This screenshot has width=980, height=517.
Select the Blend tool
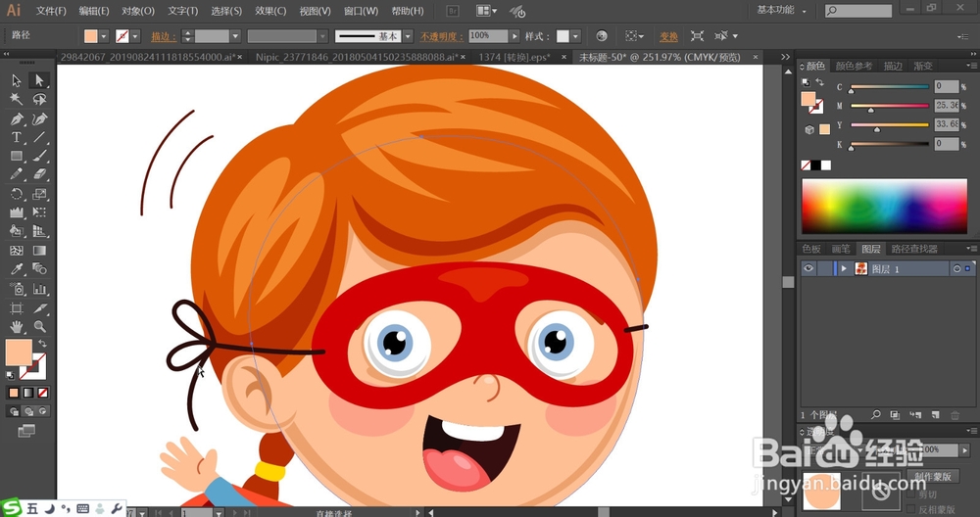[39, 269]
